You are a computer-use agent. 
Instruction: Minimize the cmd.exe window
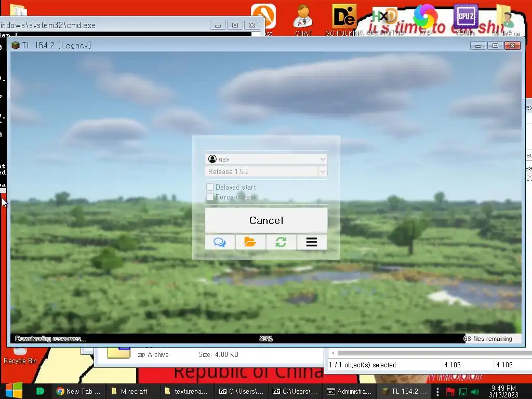(218, 25)
